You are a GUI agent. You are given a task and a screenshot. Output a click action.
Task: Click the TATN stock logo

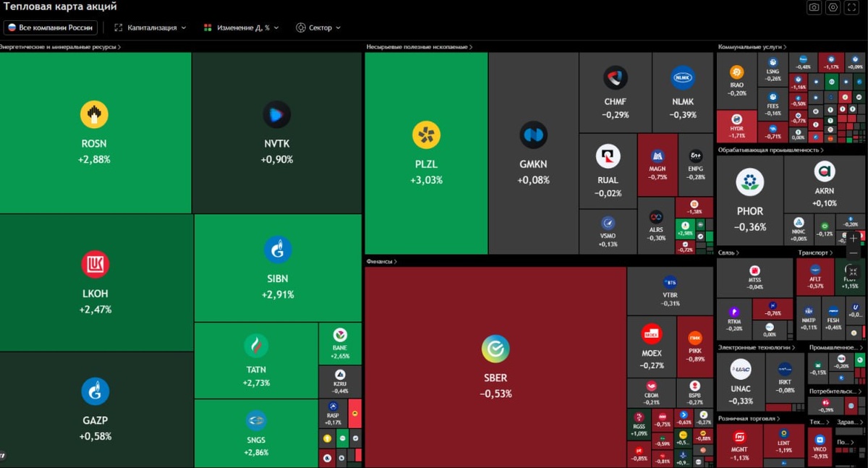pos(255,346)
